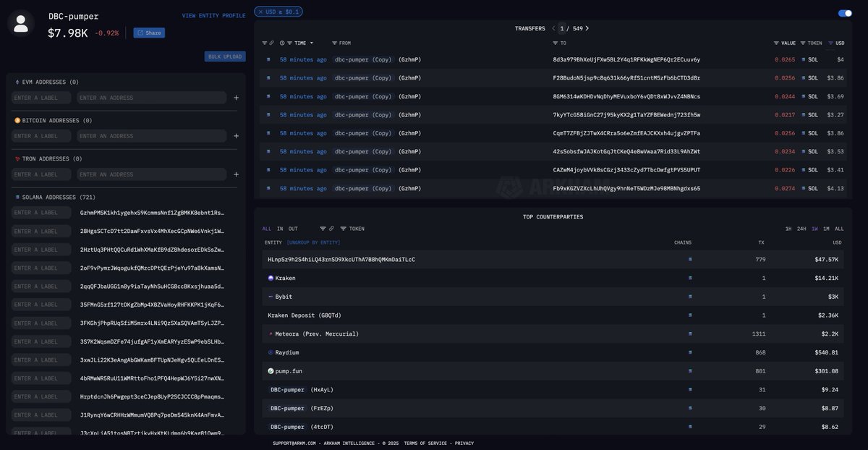The width and height of the screenshot is (868, 450).
Task: Click the CHAINS column header in counterparties
Action: [x=683, y=242]
